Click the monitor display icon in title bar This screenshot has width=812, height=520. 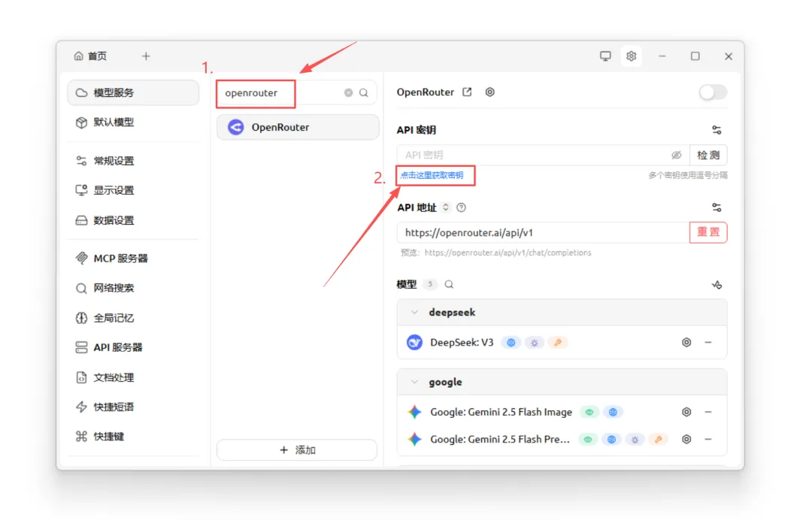pos(604,56)
